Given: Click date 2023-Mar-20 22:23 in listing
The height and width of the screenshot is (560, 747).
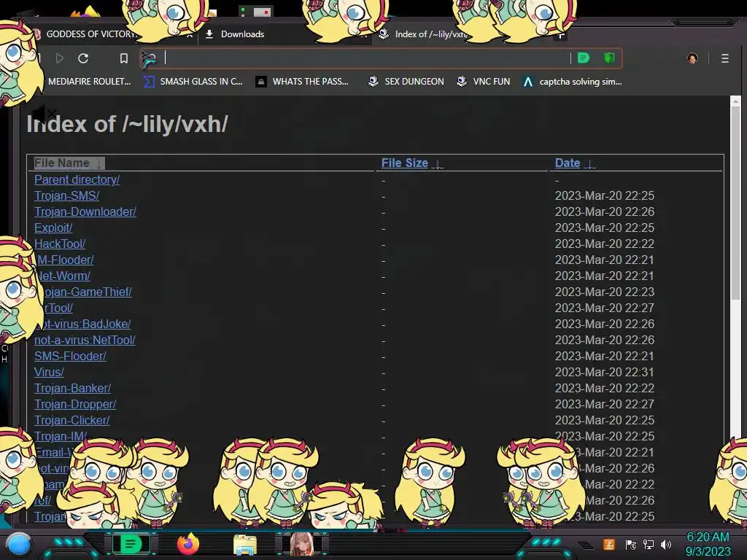Looking at the screenshot, I should click(605, 292).
